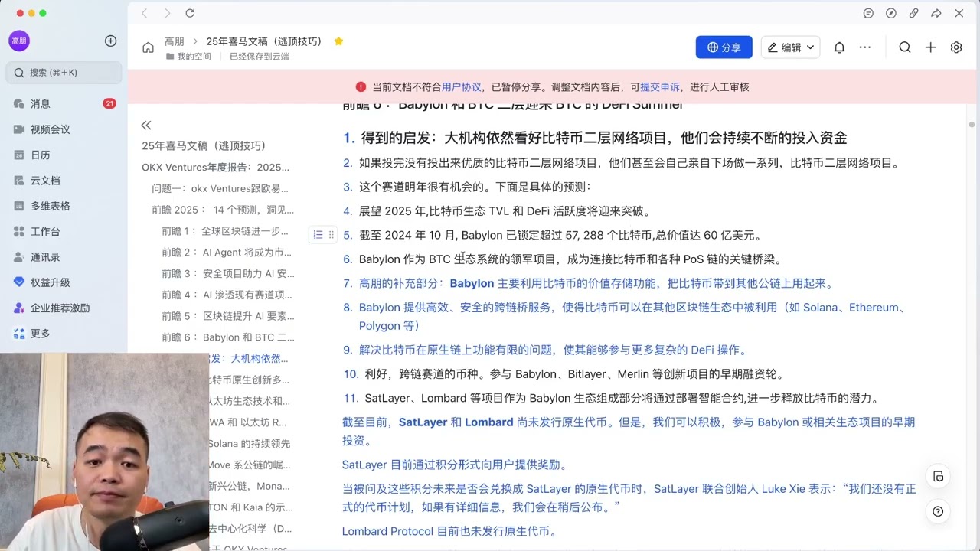Click the drag handle dots beside item 5
The height and width of the screenshot is (551, 980).
point(331,235)
